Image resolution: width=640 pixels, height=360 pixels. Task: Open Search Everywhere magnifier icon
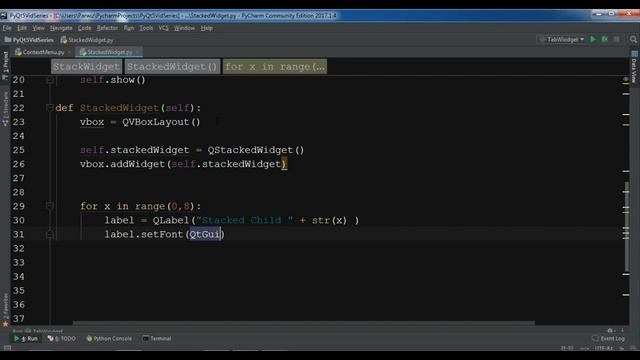click(633, 40)
